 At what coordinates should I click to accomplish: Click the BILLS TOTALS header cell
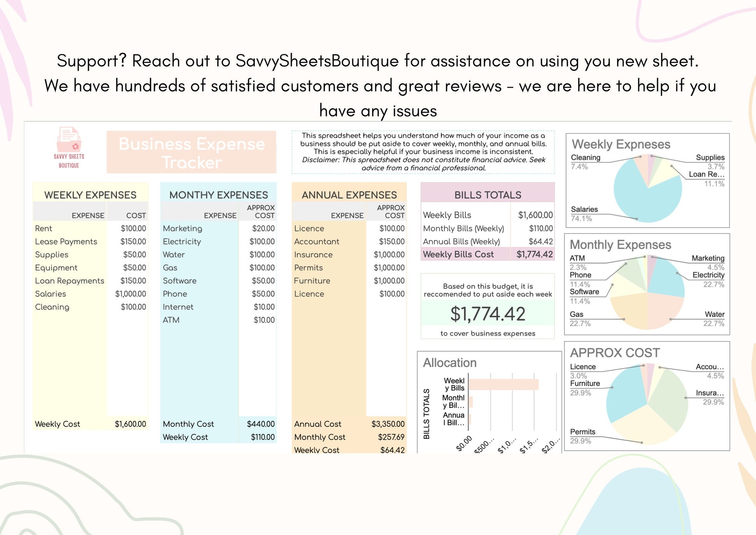coord(488,195)
